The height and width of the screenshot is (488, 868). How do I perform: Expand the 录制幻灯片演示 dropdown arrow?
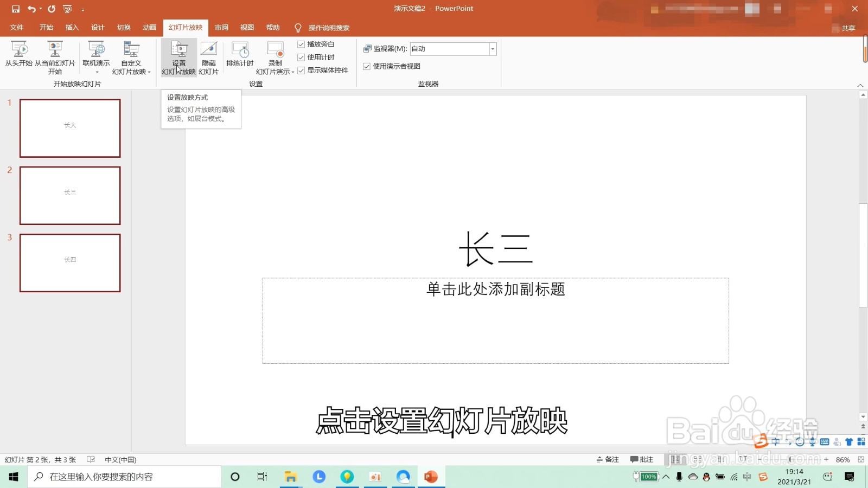(x=293, y=72)
